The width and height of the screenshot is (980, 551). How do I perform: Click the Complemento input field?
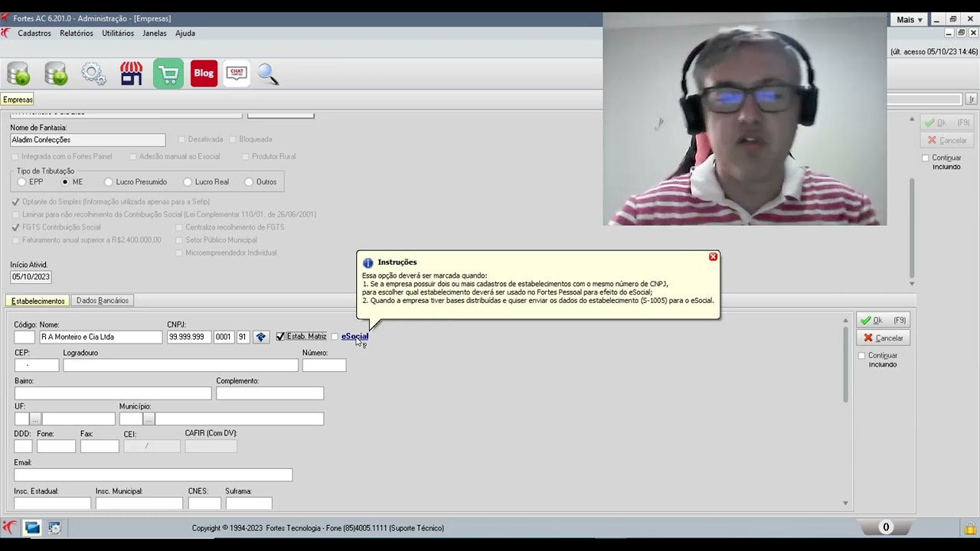[x=269, y=393]
